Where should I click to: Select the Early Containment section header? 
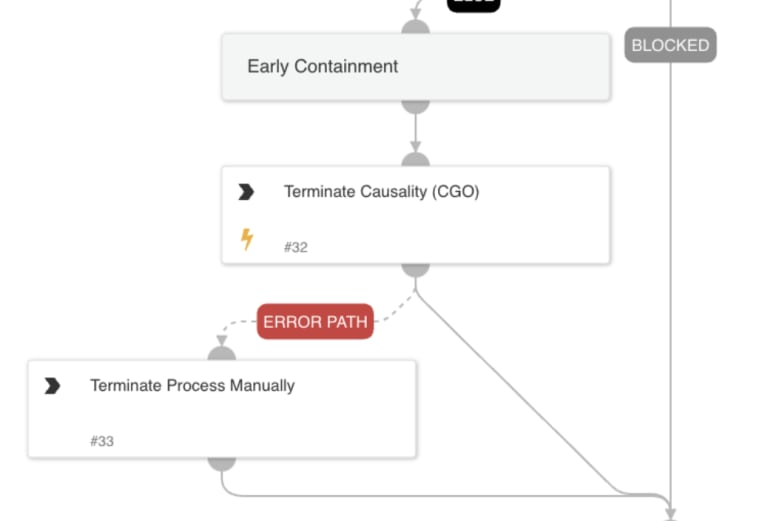click(x=416, y=67)
